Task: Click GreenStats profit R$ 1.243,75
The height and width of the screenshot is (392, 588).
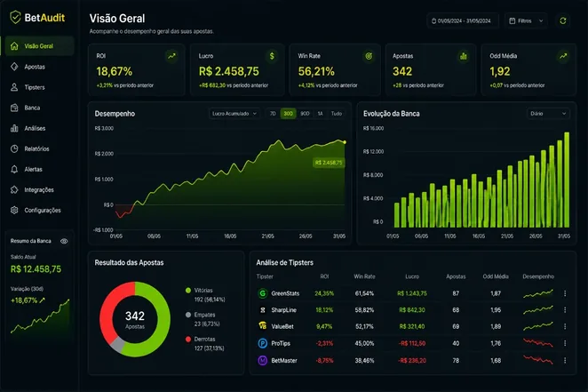Action: pyautogui.click(x=412, y=293)
